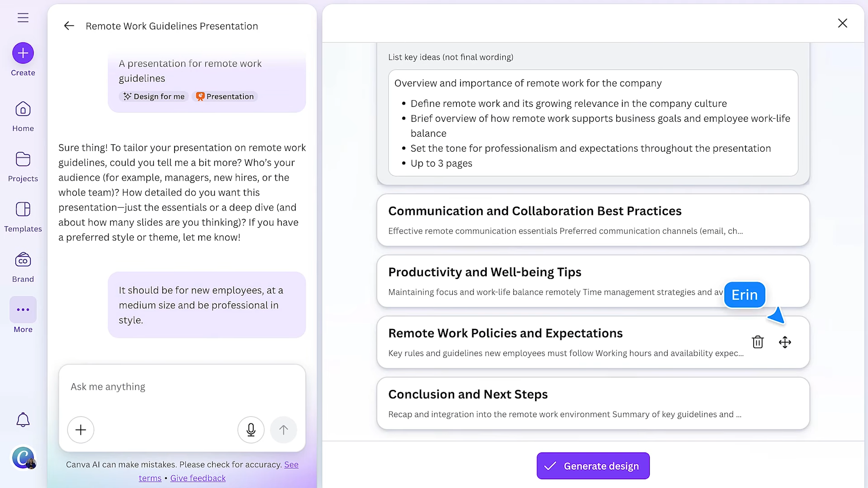Open Projects folder in sidebar
Screen dimensions: 868x488
point(23,167)
